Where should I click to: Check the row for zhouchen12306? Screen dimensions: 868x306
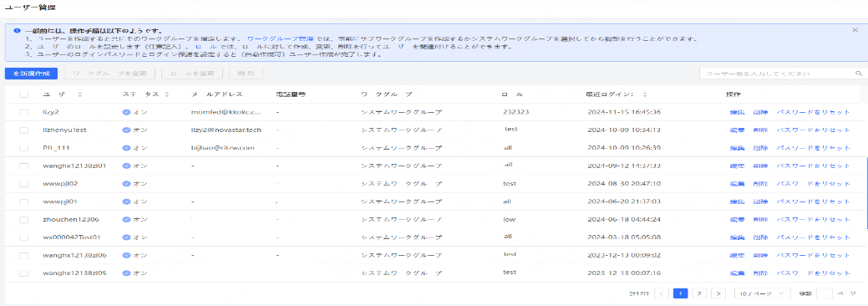(x=23, y=220)
